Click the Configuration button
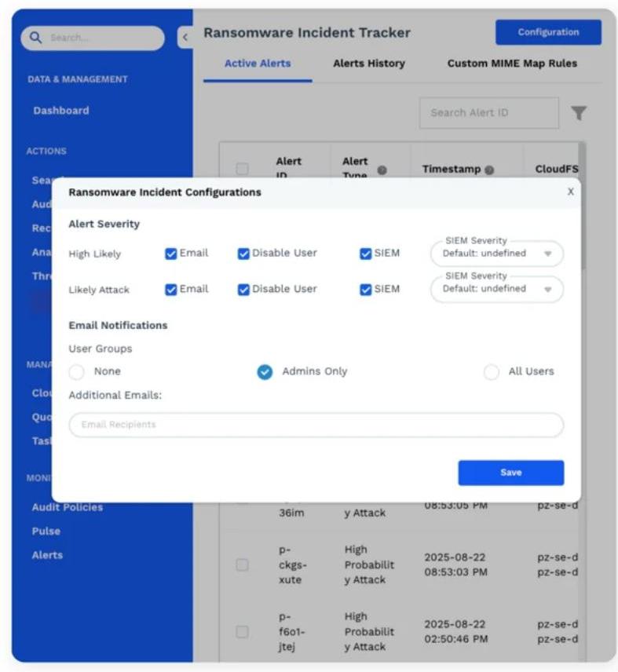The height and width of the screenshot is (672, 618). tap(548, 32)
